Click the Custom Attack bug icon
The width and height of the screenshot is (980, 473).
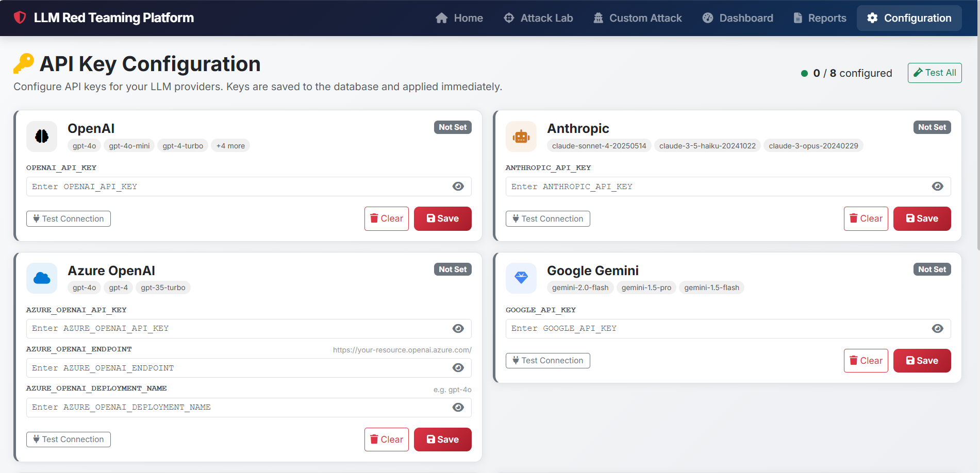tap(598, 18)
